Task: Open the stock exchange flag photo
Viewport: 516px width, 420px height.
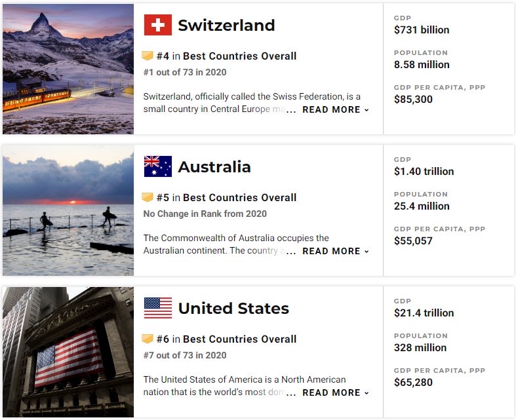Action: click(x=68, y=352)
